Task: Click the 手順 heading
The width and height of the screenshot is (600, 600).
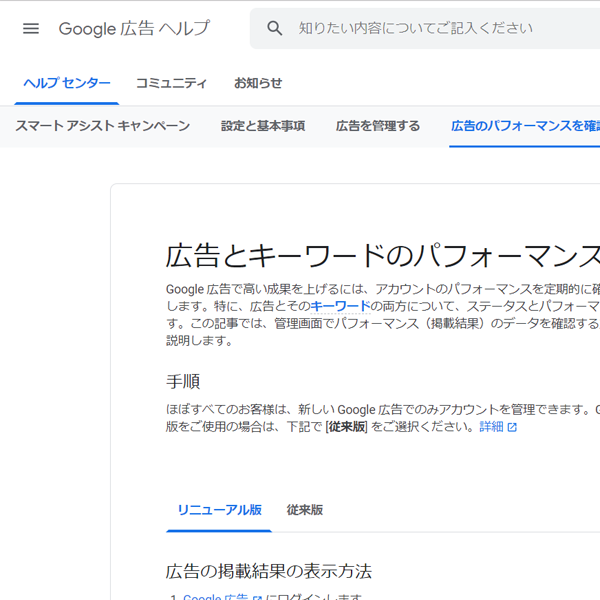Action: tap(183, 382)
